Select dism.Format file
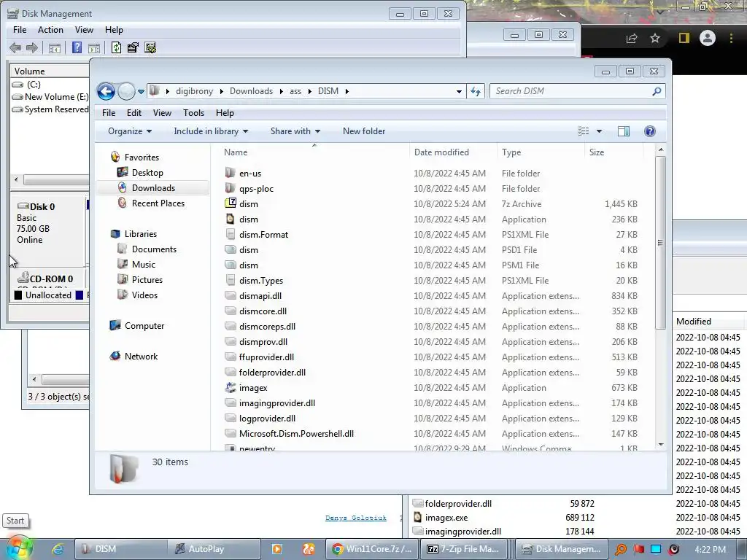Image resolution: width=747 pixels, height=560 pixels. [x=263, y=234]
